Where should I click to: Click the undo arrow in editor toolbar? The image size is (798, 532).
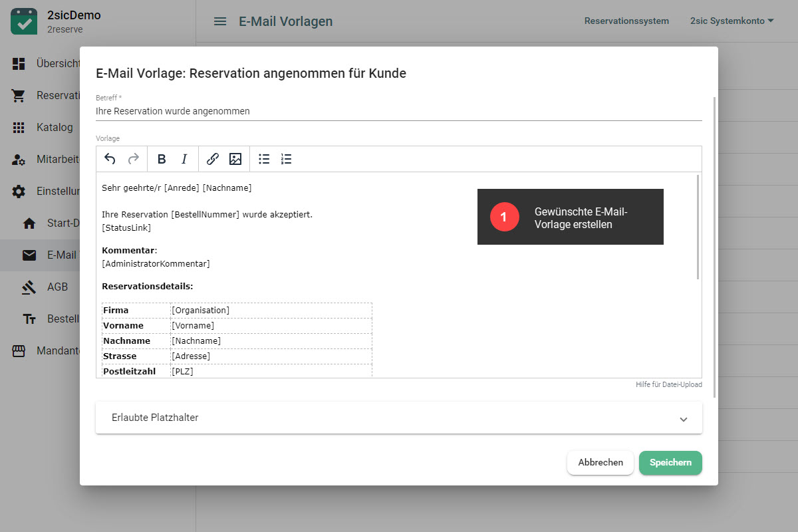point(110,159)
